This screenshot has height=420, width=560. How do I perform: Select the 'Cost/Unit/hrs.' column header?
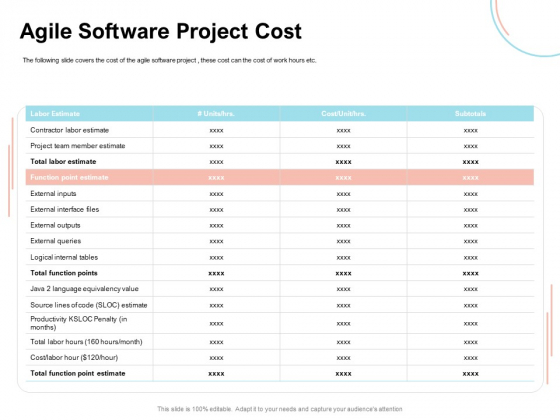tap(343, 114)
